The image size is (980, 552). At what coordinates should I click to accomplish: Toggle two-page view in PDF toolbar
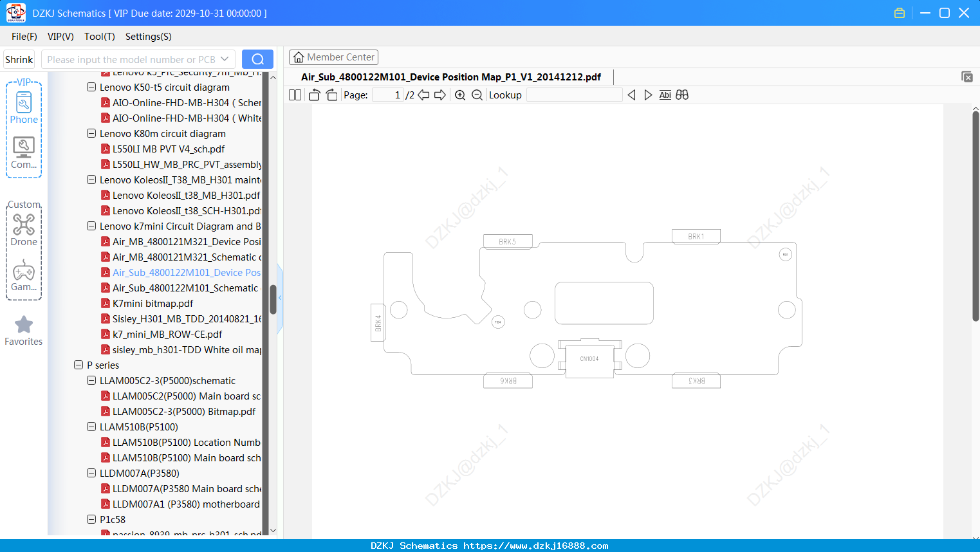coord(295,95)
